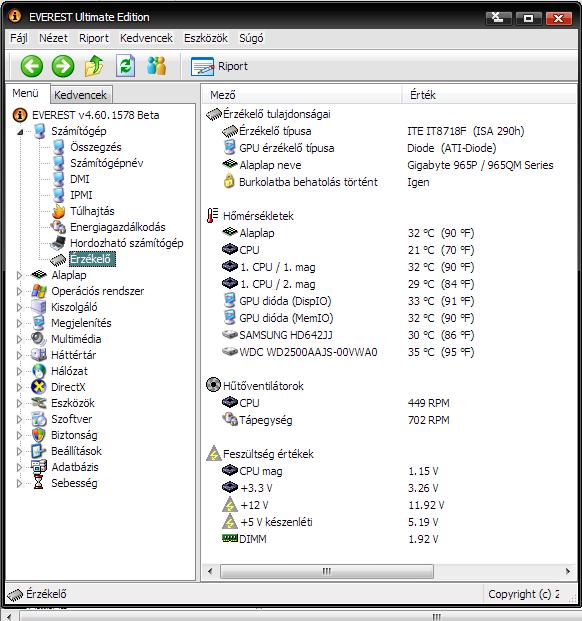This screenshot has width=582, height=621.
Task: Click the Érték column header
Action: [x=489, y=95]
